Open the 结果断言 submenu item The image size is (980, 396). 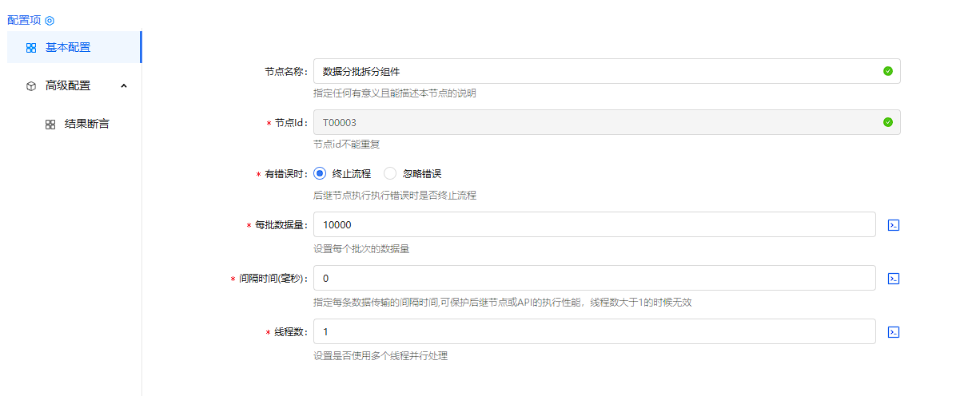pyautogui.click(x=86, y=124)
